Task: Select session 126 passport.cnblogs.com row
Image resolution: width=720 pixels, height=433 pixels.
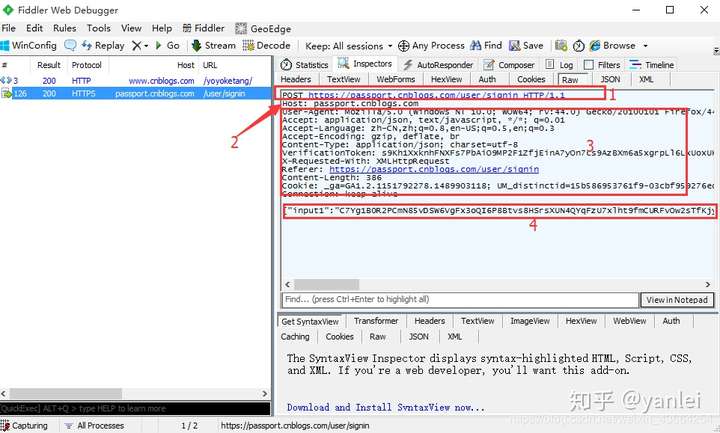Action: (x=136, y=94)
